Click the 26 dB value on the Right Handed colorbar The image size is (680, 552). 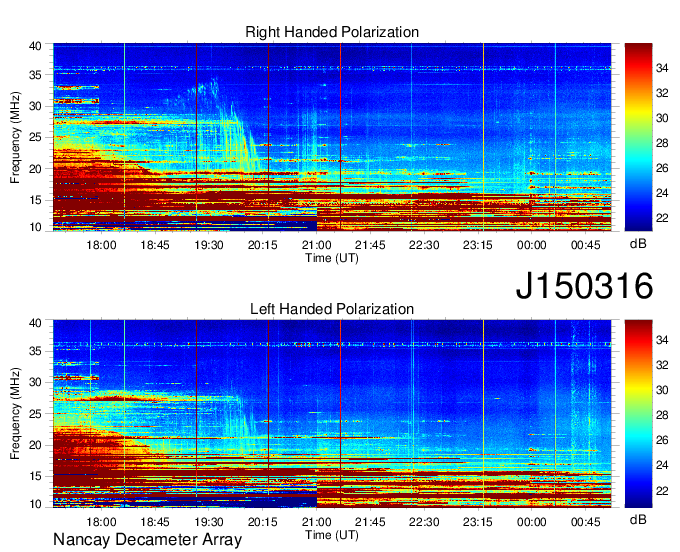point(662,168)
